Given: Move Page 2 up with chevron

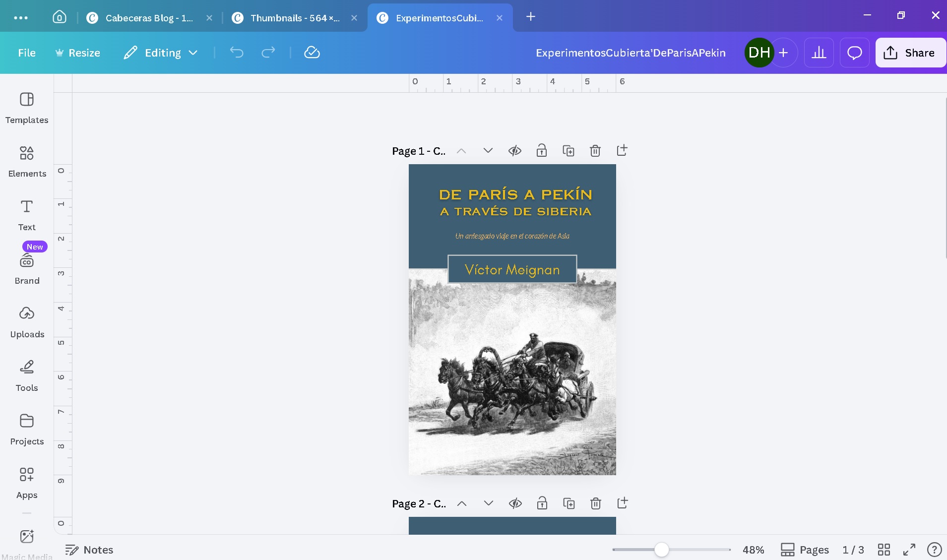Looking at the screenshot, I should tap(462, 504).
